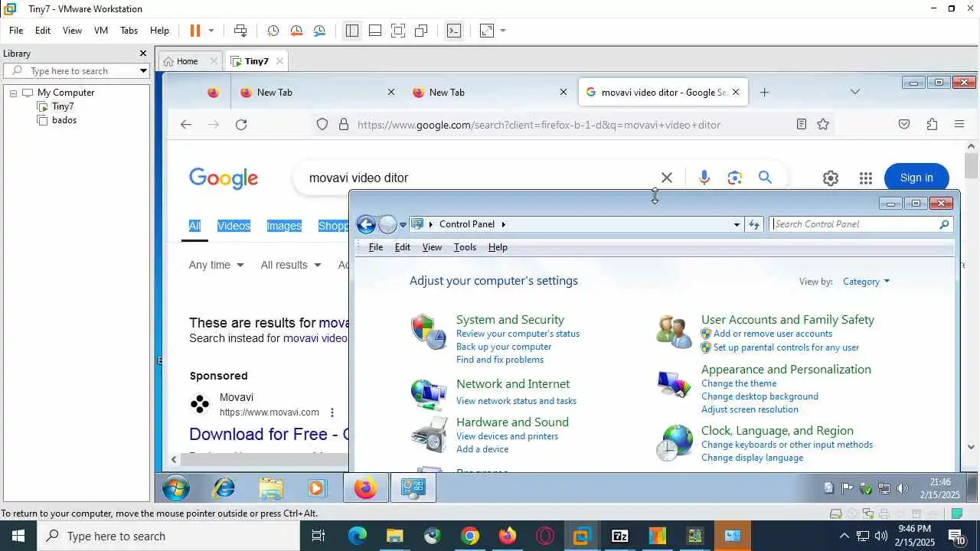Click the stretch guest display icon
The height and width of the screenshot is (551, 980).
[487, 31]
